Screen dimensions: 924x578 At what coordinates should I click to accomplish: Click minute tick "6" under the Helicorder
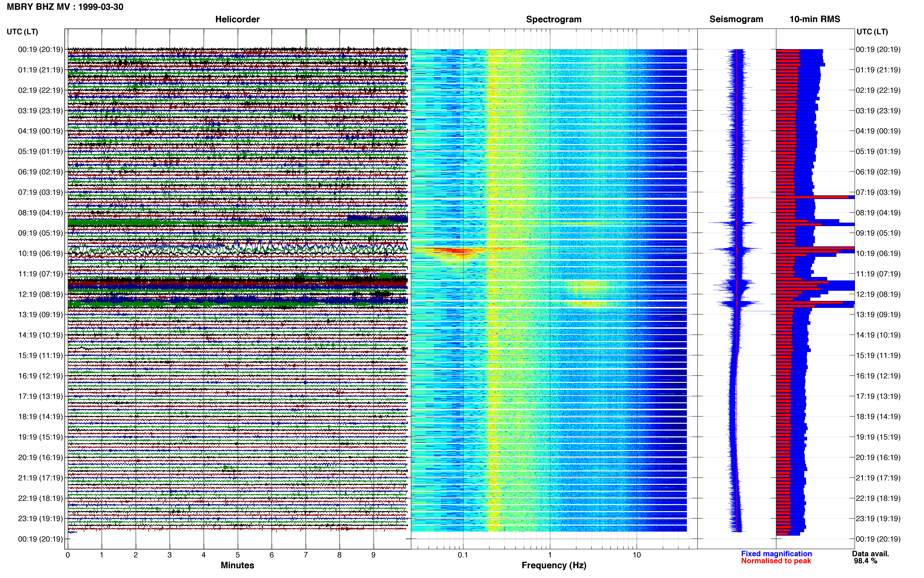272,555
